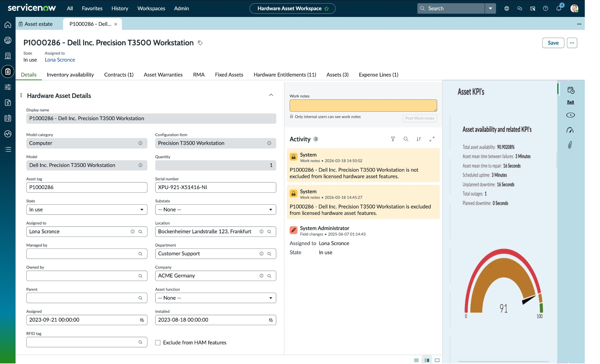Open the State dropdown
This screenshot has width=600, height=364.
(x=87, y=210)
